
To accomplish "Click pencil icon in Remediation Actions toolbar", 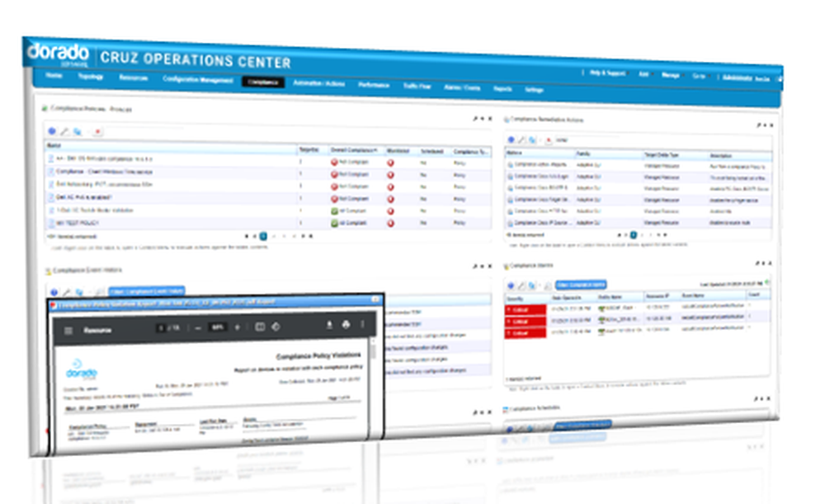I will (521, 139).
